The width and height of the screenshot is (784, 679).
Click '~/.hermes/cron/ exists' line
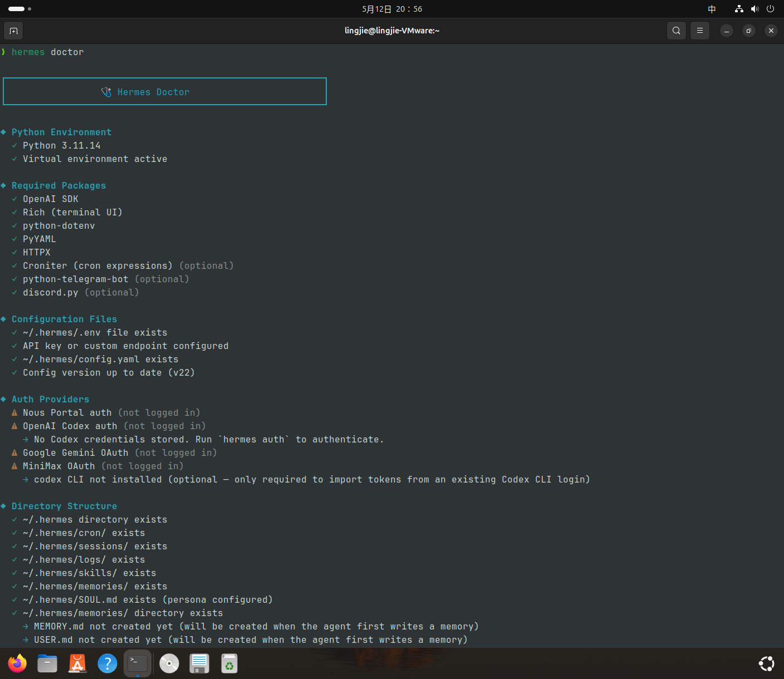84,533
